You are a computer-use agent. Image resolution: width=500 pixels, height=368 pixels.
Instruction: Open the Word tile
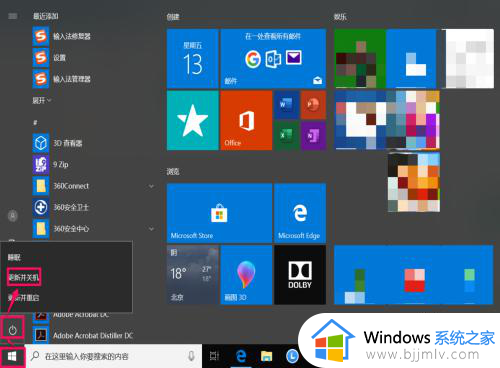coord(286,105)
